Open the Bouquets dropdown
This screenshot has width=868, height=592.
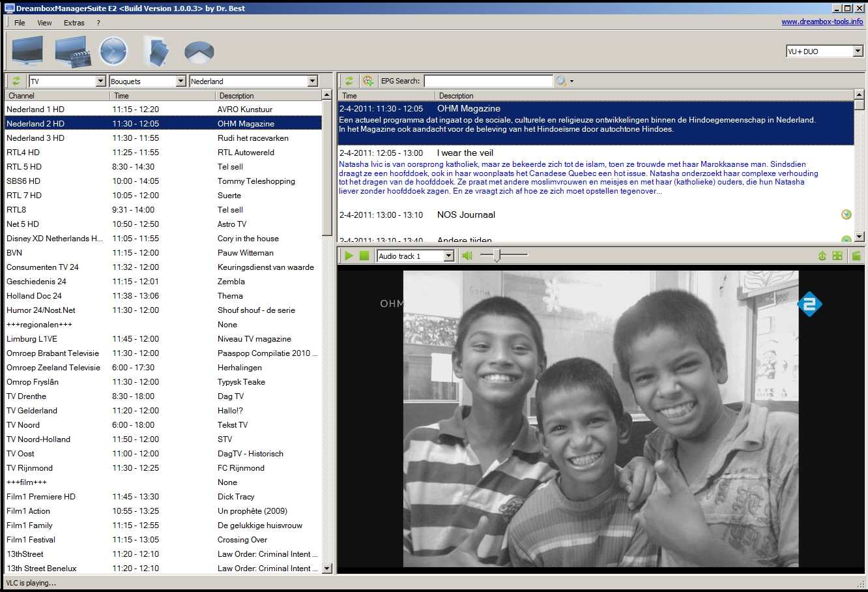[x=181, y=81]
